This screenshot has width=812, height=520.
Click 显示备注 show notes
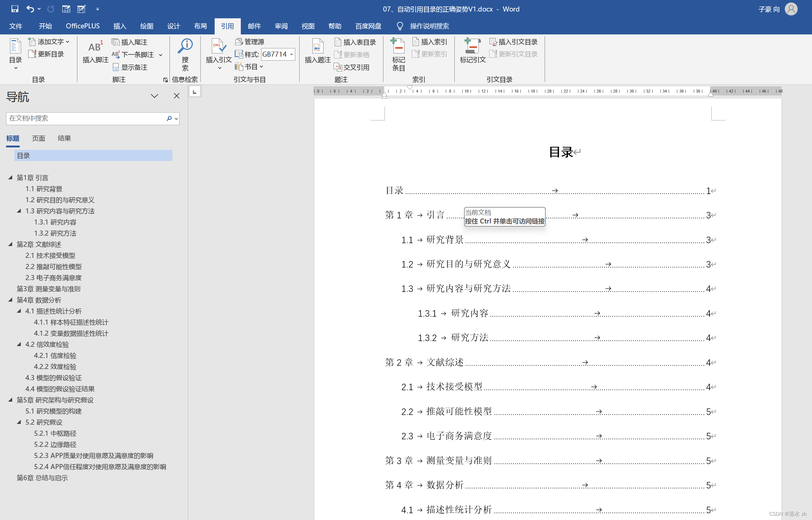coord(129,67)
